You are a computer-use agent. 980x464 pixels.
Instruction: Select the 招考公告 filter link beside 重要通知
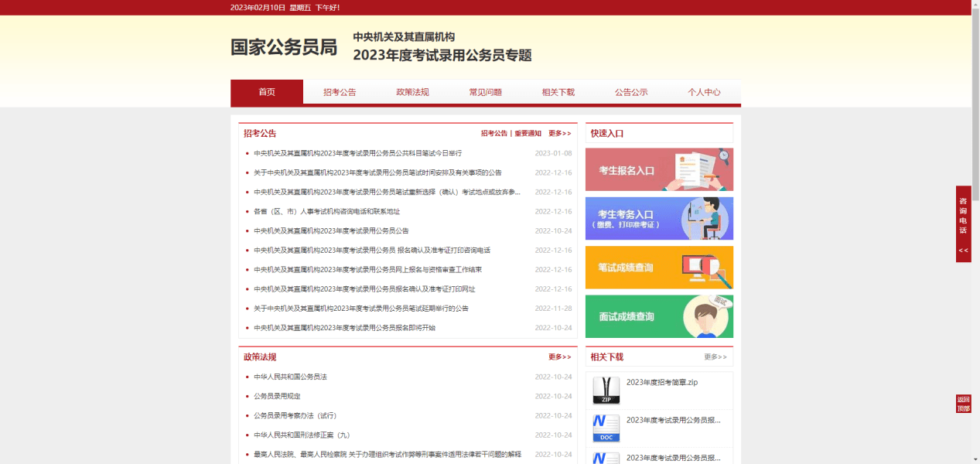pos(494,133)
